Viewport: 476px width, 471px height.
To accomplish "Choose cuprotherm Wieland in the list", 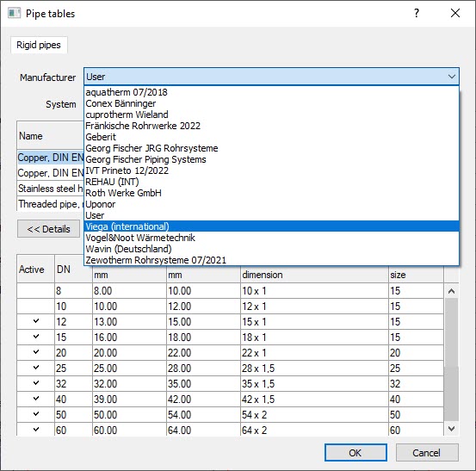I will 271,115.
